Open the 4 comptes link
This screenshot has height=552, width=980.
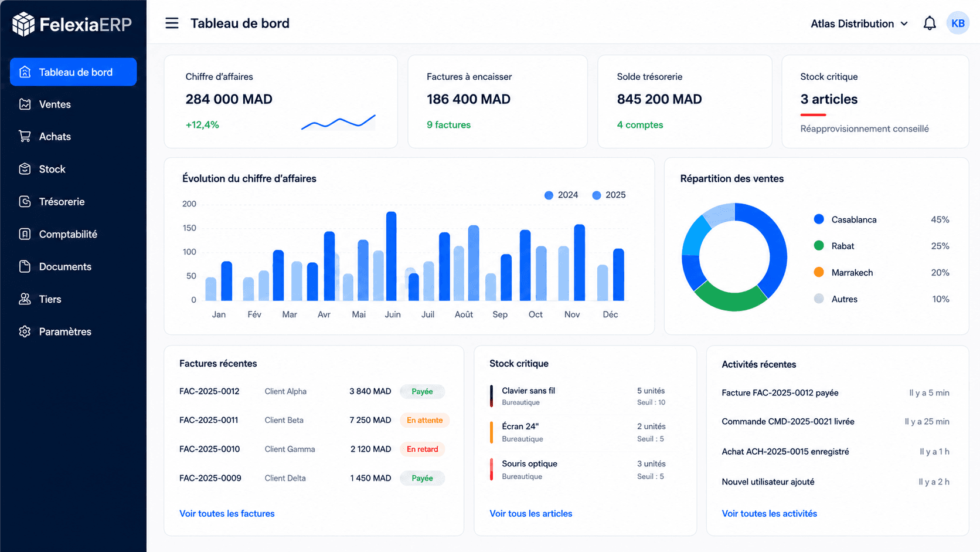coord(640,124)
